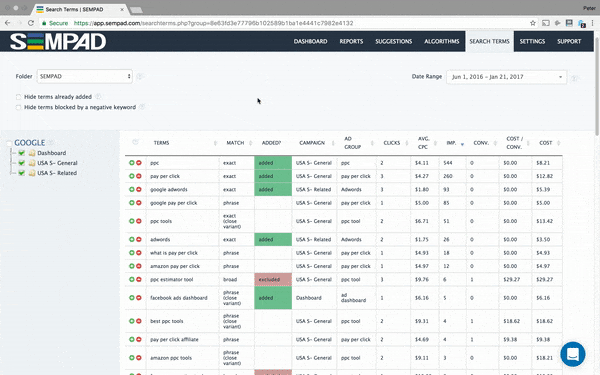Open the SUGGESTIONS page
This screenshot has width=600, height=375.
pyautogui.click(x=393, y=41)
